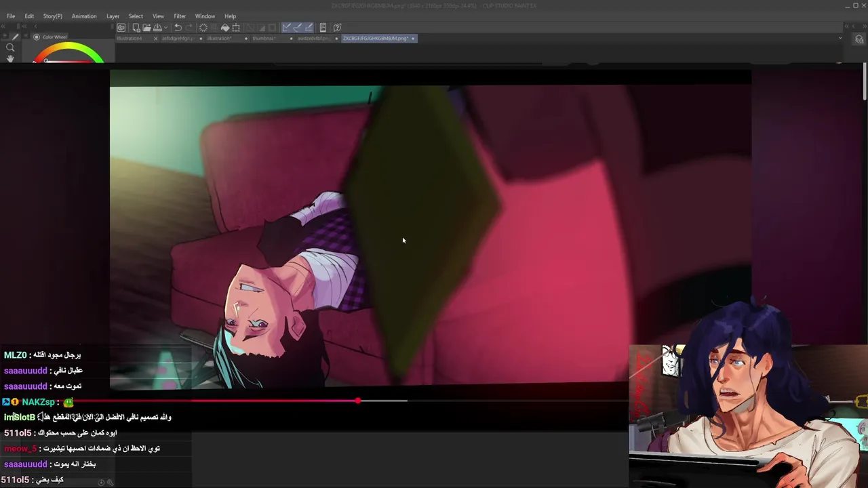Click the smartphone connection icon
This screenshot has height=488, width=868.
tap(323, 28)
